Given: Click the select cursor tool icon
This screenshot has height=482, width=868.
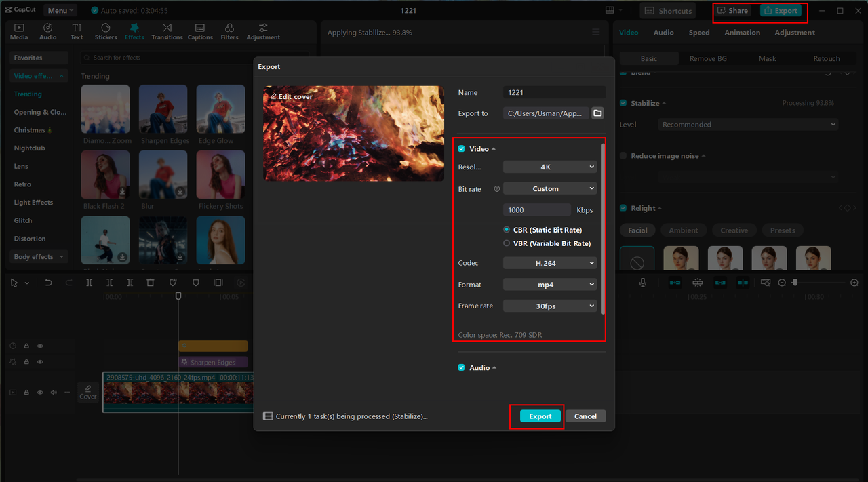Looking at the screenshot, I should coord(14,283).
